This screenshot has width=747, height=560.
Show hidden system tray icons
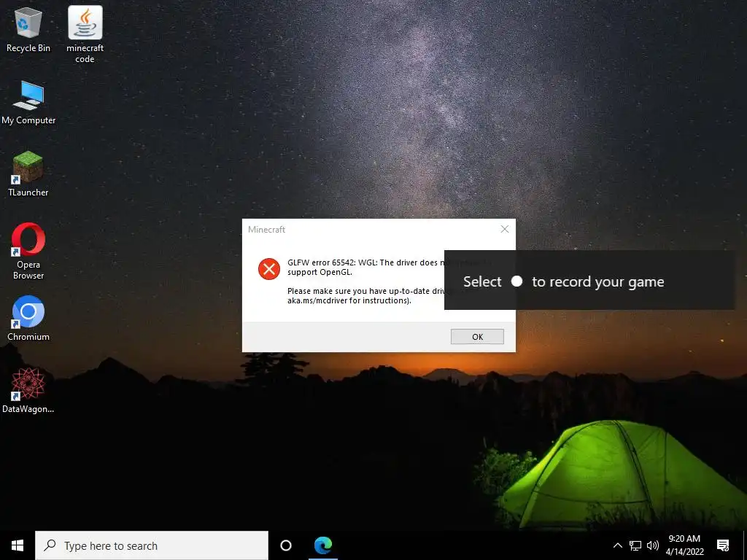(x=617, y=545)
